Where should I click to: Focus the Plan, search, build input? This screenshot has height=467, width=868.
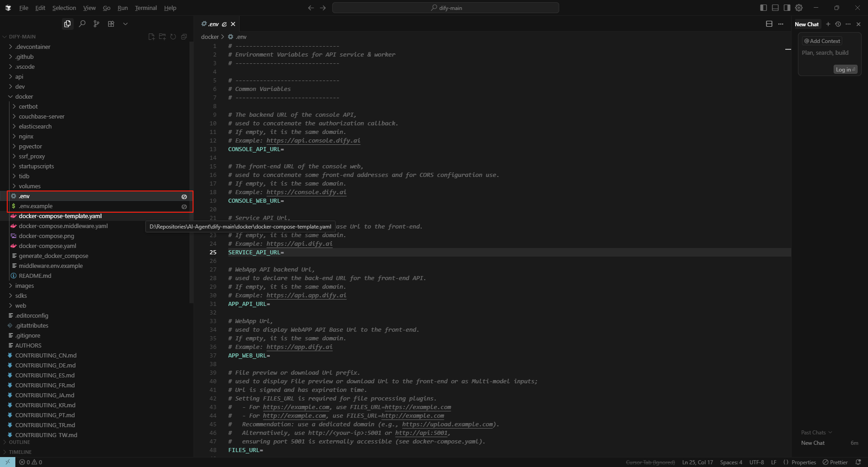tap(825, 52)
